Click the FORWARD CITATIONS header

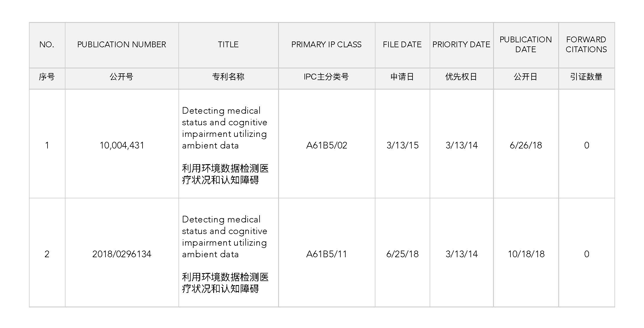click(x=586, y=44)
